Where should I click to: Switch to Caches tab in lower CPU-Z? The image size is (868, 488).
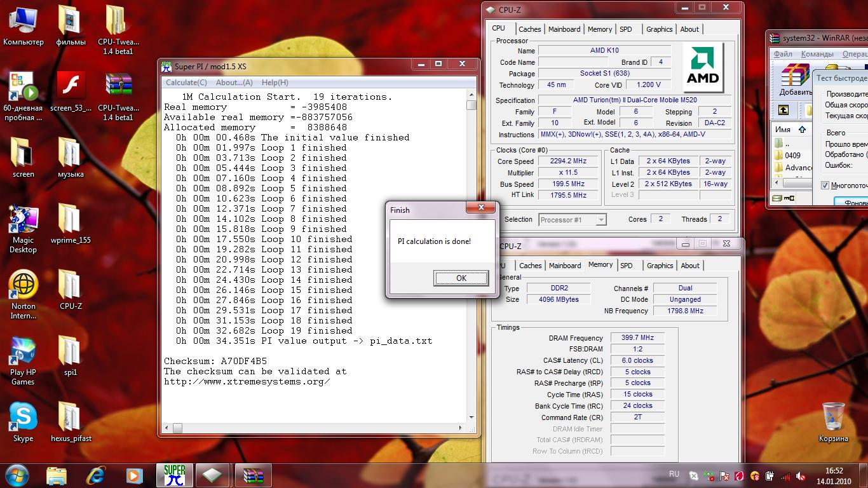tap(530, 266)
